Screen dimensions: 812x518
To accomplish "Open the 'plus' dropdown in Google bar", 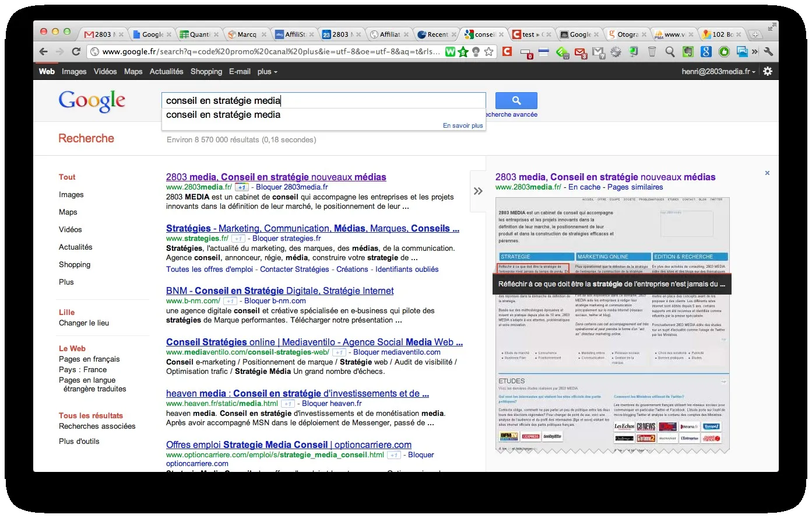I will coord(268,72).
